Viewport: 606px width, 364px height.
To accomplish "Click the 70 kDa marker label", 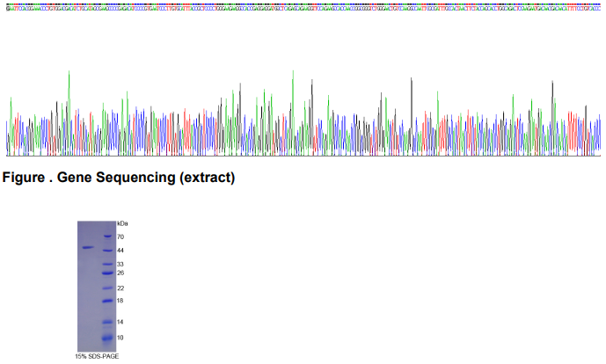I will pyautogui.click(x=120, y=237).
